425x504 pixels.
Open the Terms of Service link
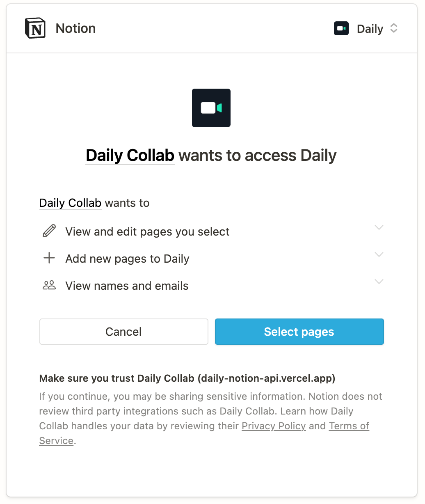tap(349, 426)
